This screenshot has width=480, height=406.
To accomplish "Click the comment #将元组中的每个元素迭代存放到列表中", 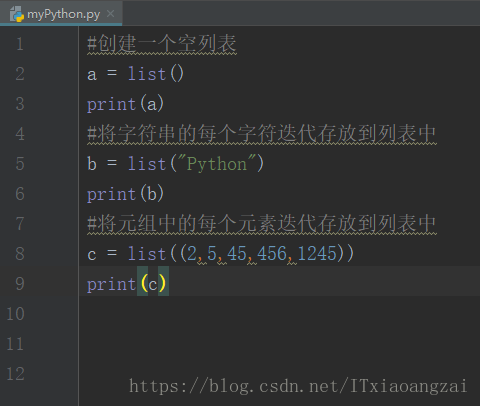I will [x=262, y=224].
